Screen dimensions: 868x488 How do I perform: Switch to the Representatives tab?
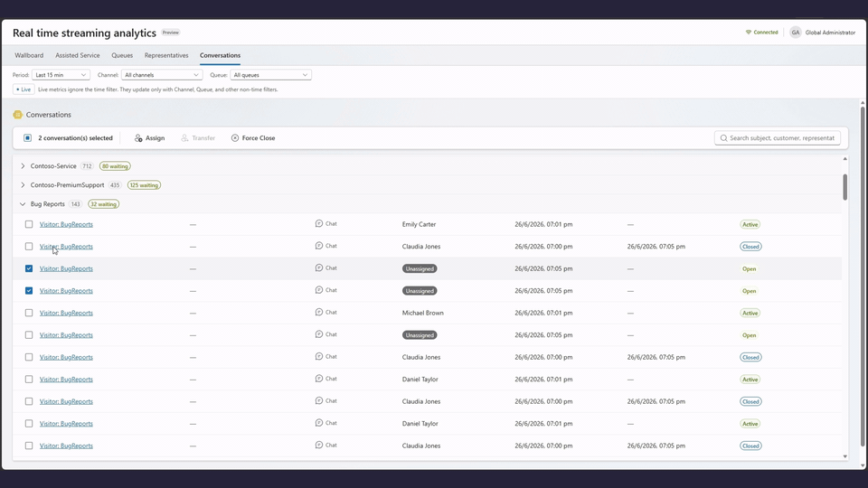166,55
